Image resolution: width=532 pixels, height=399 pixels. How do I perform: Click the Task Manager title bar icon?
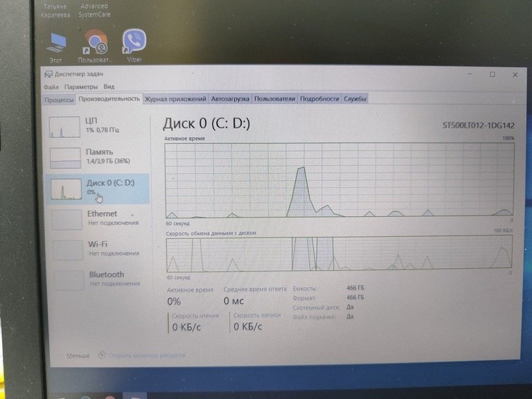tap(48, 74)
